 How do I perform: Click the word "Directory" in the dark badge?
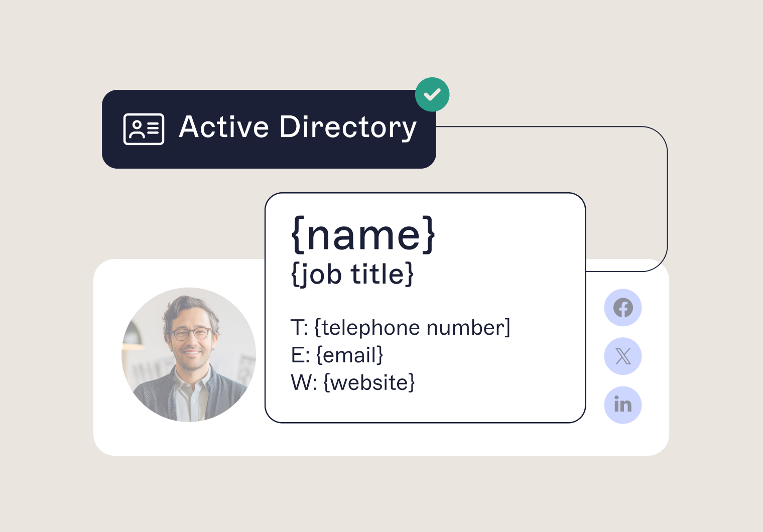(348, 127)
